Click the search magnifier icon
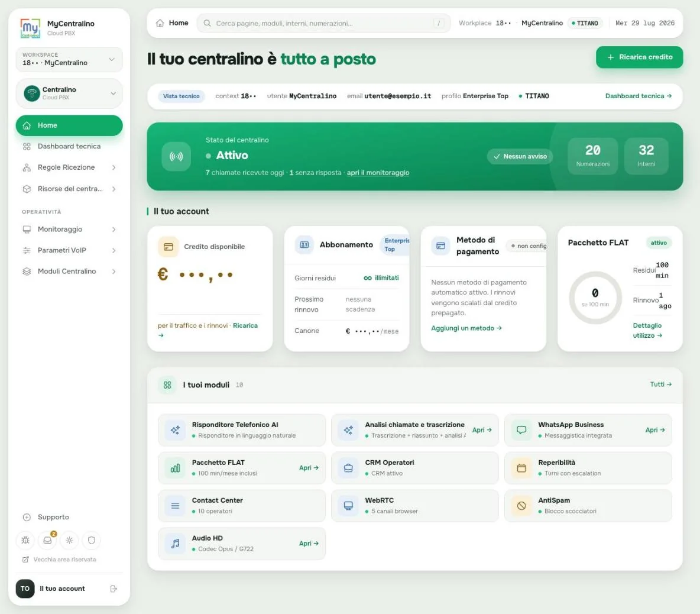This screenshot has width=700, height=614. click(x=207, y=23)
